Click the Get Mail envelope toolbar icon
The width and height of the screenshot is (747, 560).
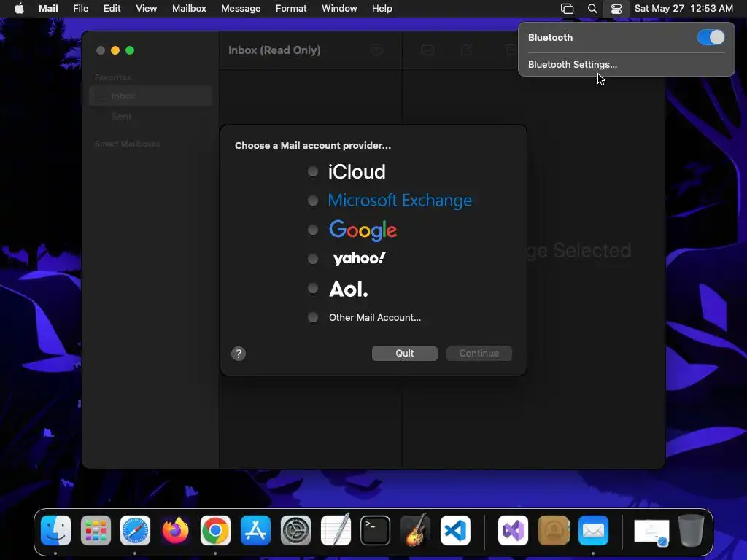pos(427,50)
